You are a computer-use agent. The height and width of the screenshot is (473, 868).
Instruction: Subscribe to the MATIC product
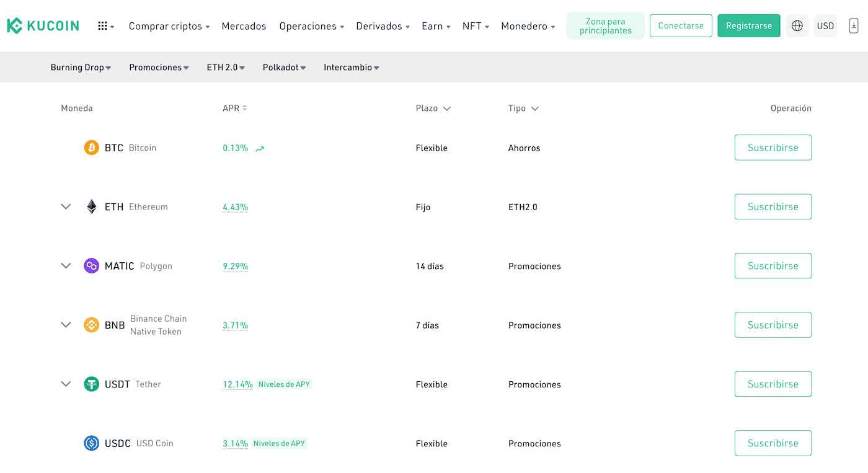tap(773, 265)
